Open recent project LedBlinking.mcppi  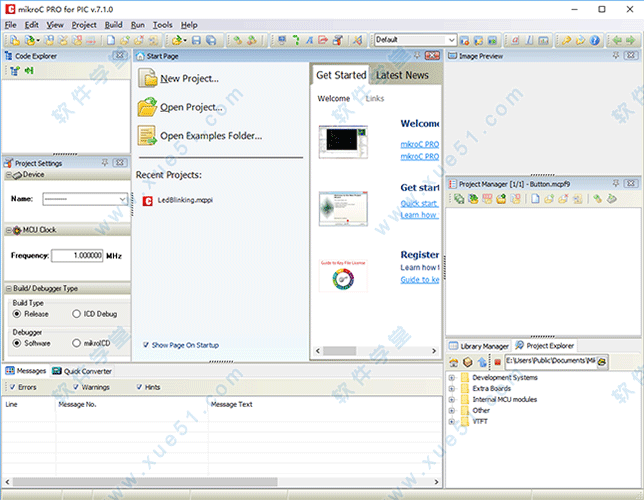[178, 200]
